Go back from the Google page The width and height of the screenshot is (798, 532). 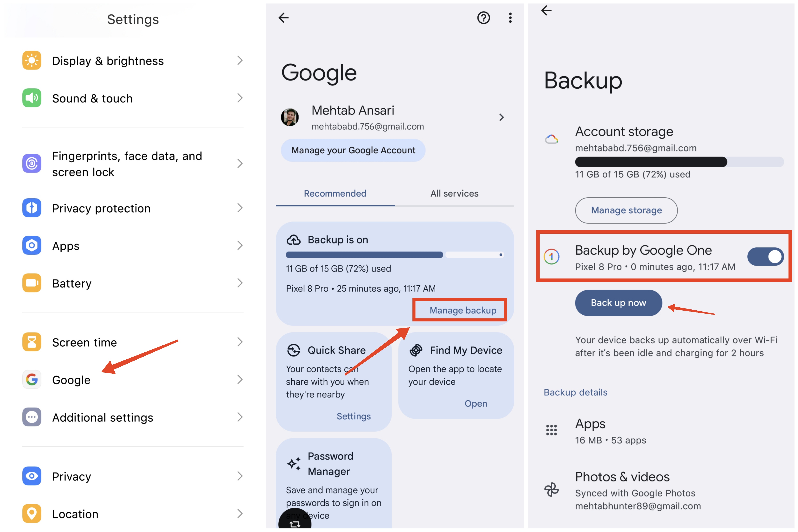pyautogui.click(x=284, y=18)
